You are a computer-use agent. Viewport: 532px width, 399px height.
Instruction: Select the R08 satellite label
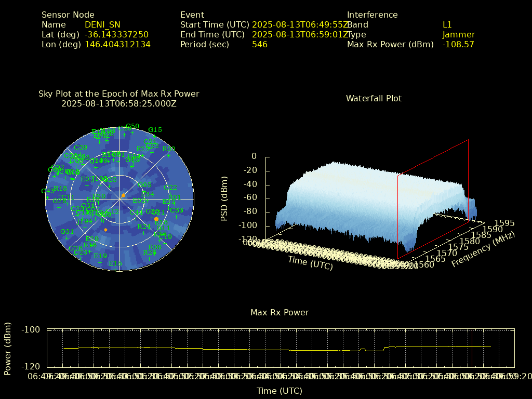[155, 247]
